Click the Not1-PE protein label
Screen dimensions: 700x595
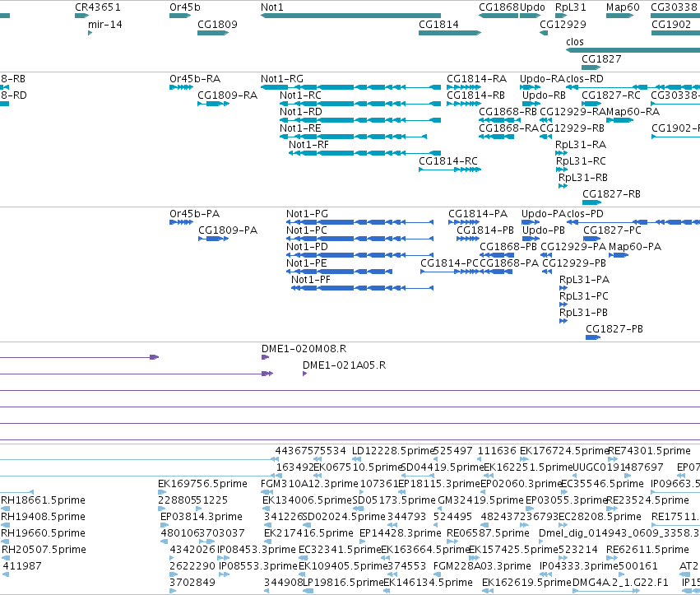coord(307,263)
